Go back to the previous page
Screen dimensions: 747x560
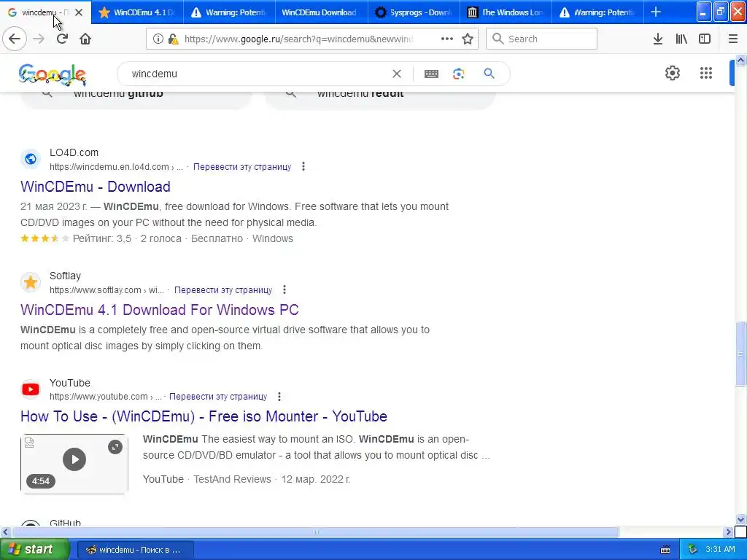(15, 39)
